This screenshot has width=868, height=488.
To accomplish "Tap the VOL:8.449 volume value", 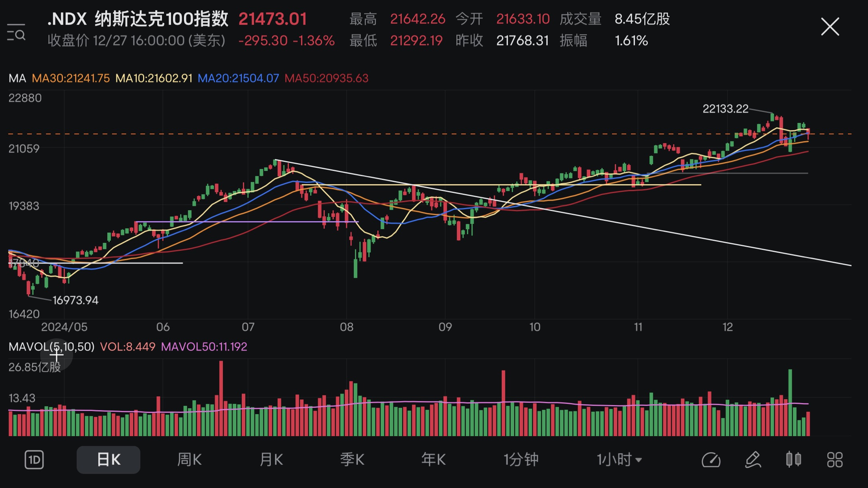I will coord(127,346).
